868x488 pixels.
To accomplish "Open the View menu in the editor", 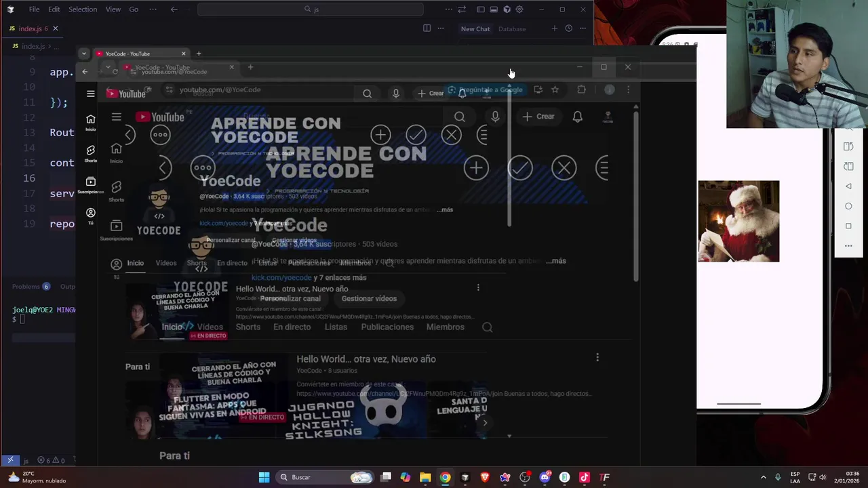I will 113,9.
